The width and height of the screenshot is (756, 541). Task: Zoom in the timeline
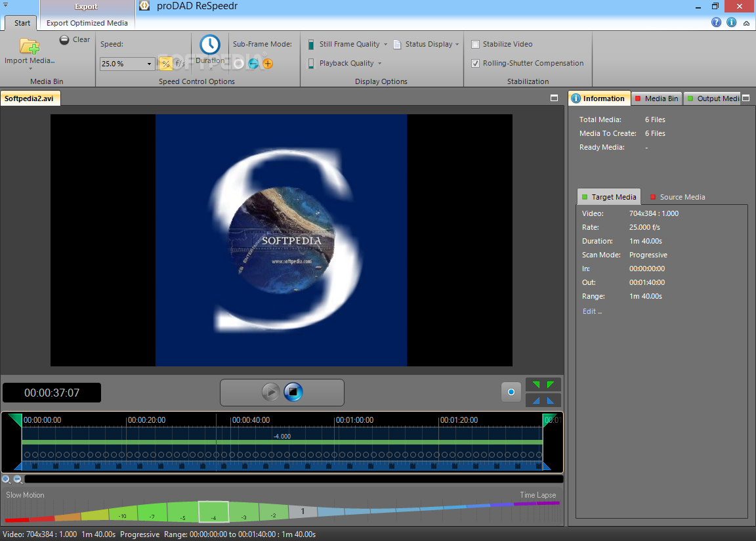click(x=7, y=479)
